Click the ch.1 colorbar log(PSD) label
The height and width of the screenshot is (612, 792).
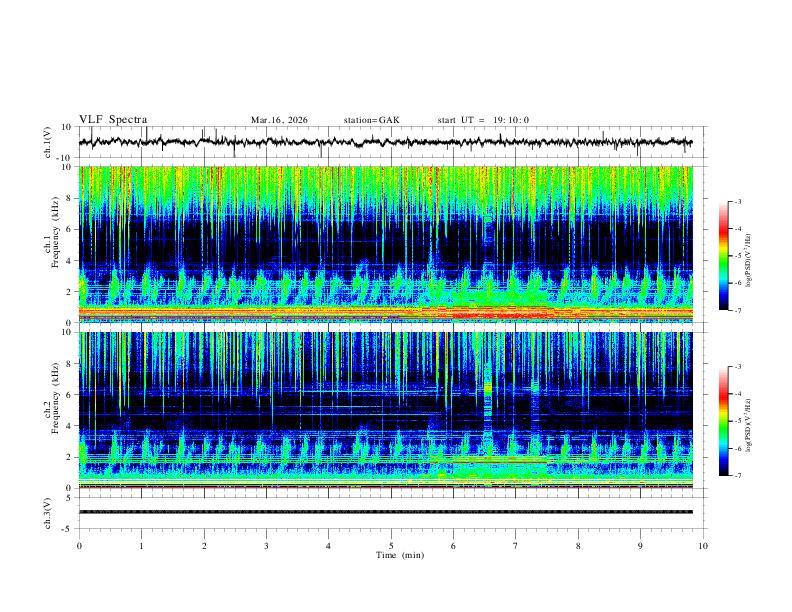[748, 261]
